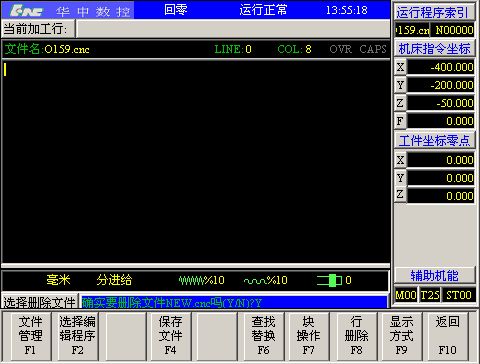
Task: Click the 毫米 unit indicator
Action: (x=58, y=280)
